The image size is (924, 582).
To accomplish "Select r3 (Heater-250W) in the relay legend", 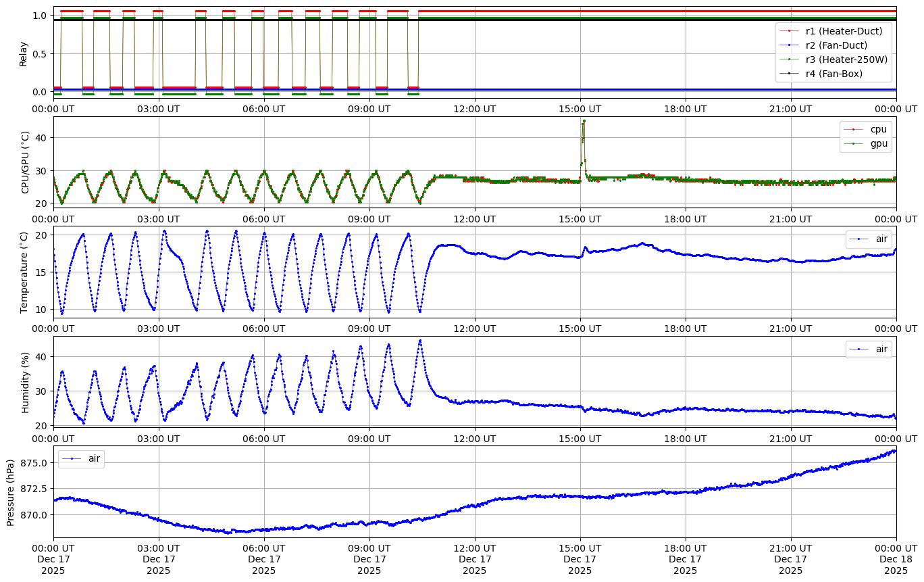I will point(846,59).
